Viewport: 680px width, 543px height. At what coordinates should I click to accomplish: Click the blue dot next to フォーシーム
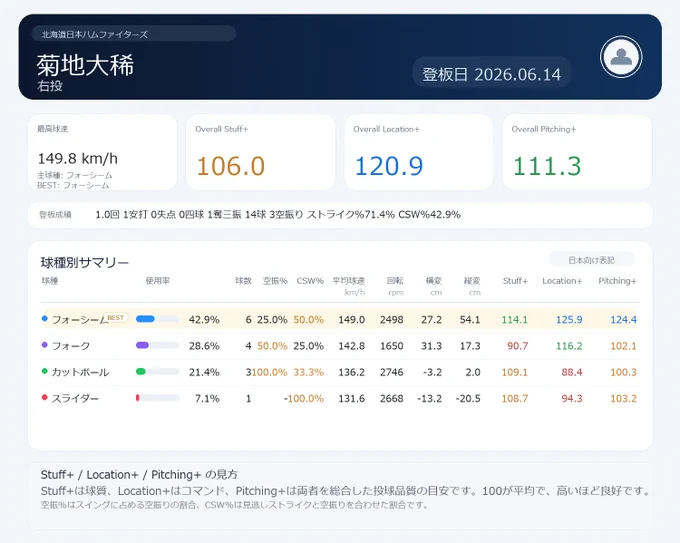coord(44,319)
